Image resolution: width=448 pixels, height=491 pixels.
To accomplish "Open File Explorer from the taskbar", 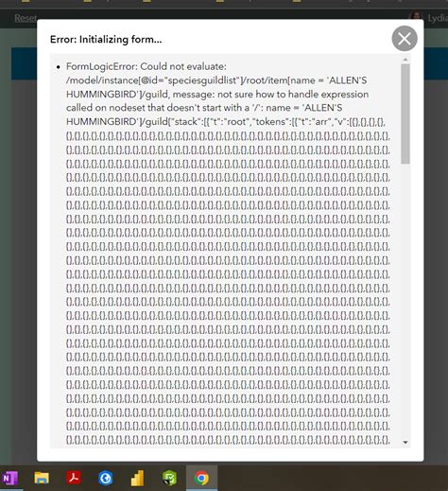I will [42, 479].
